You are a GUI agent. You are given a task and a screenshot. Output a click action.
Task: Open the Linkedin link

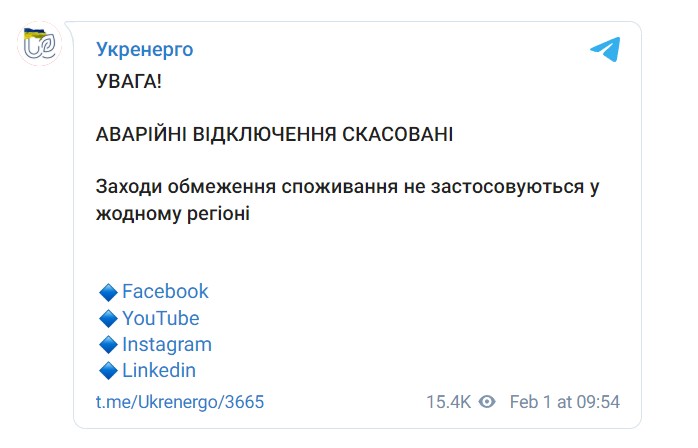click(159, 370)
